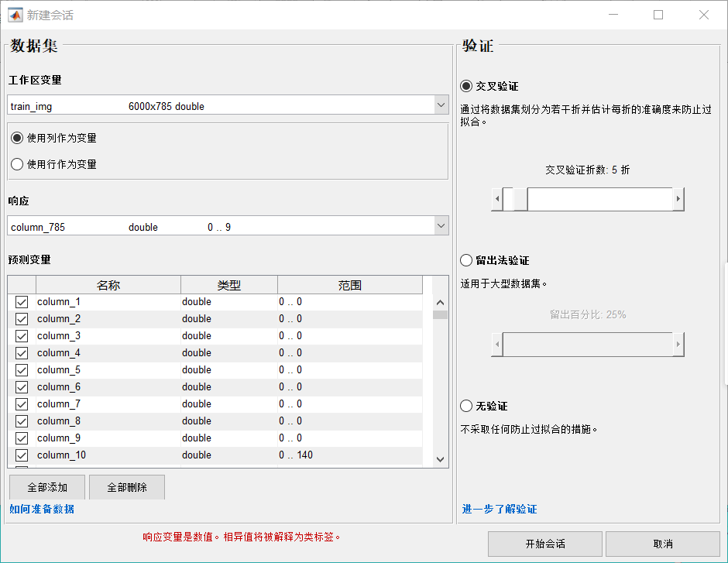This screenshot has width=728, height=563.
Task: Uncheck the column_8 predictor checkbox
Action: pyautogui.click(x=22, y=421)
